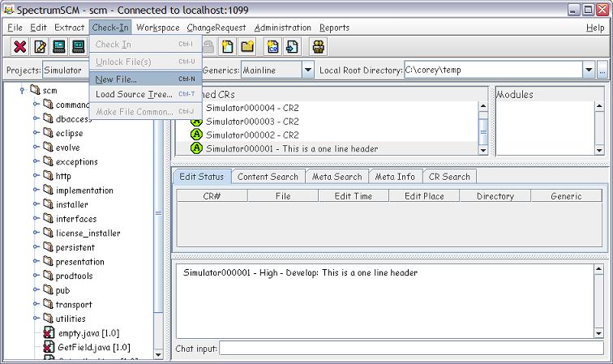Click the computer icon beside the pencil icon
This screenshot has width=613, height=364.
59,47
